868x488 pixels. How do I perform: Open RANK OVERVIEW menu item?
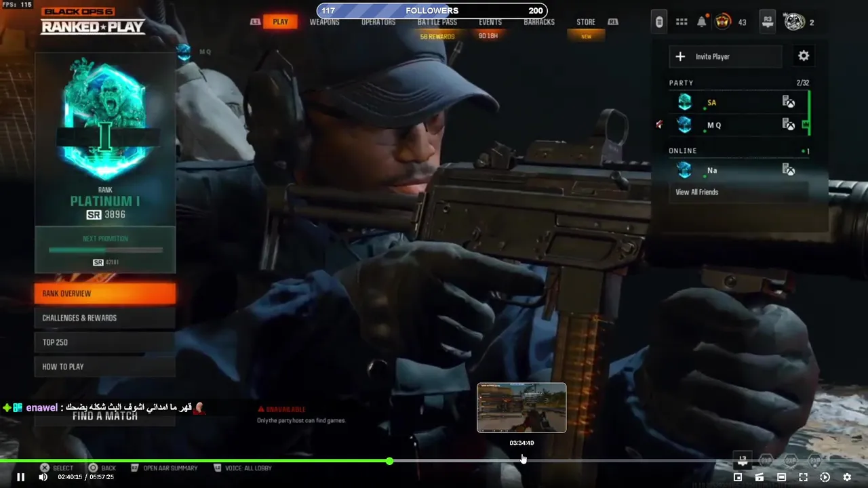tap(105, 293)
